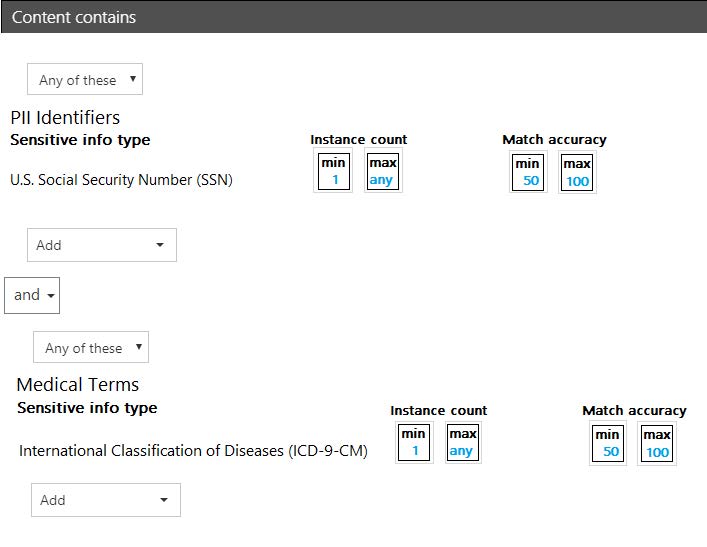Open the Add dropdown under PII Identifiers

click(102, 245)
